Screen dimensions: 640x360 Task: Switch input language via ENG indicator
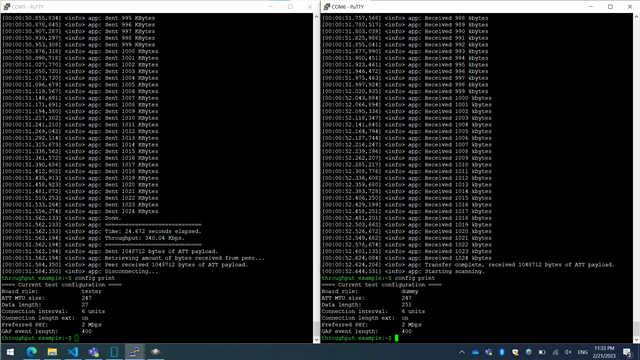pyautogui.click(x=583, y=352)
